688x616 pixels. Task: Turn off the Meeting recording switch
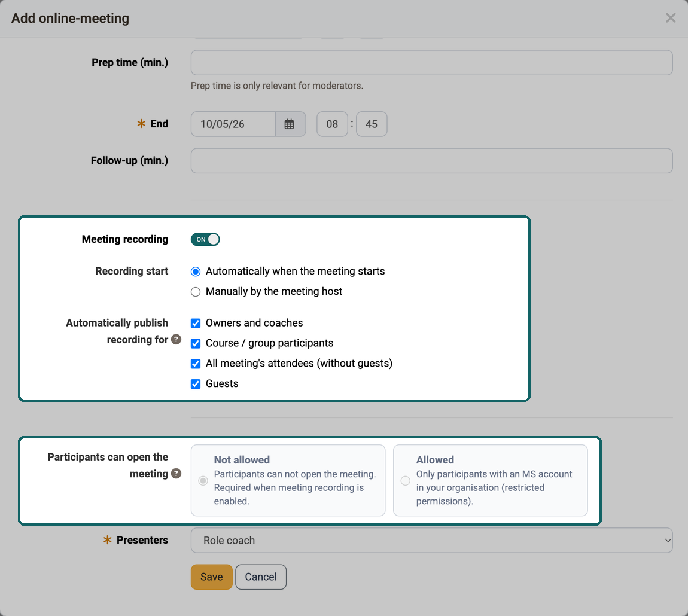[x=205, y=240]
